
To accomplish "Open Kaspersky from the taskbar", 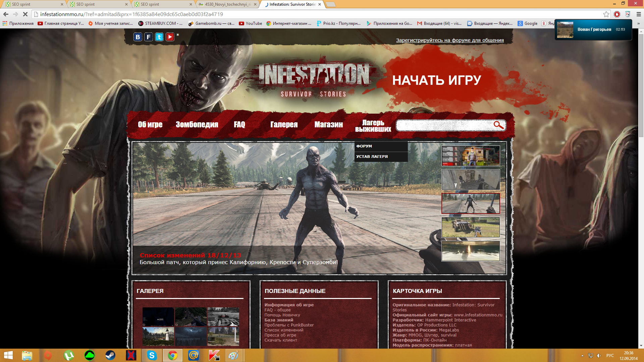I will 214,355.
